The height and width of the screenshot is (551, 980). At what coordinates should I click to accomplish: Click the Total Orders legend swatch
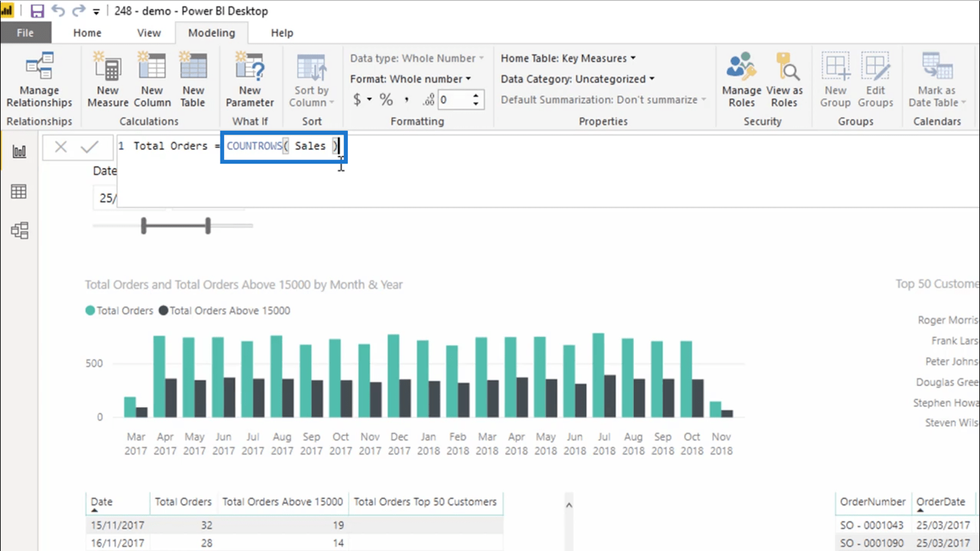90,310
